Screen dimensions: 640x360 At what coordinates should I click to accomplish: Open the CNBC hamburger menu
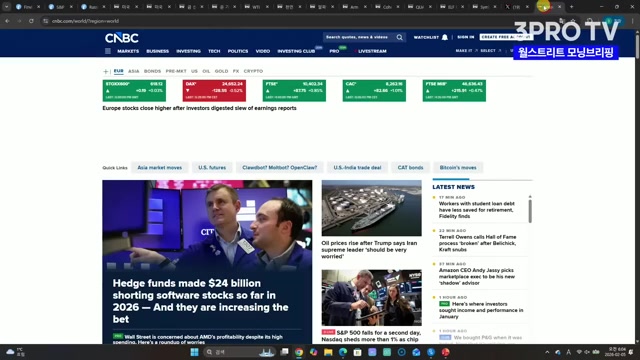tap(108, 51)
